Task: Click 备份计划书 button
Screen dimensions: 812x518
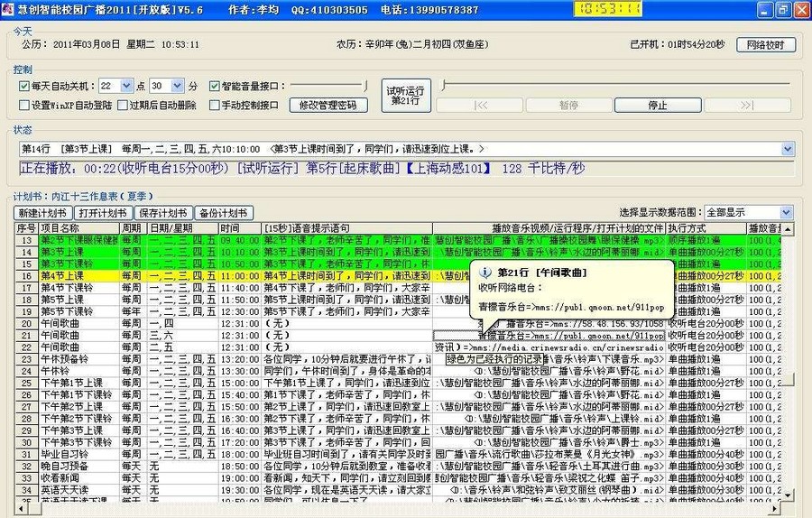Action: 224,213
